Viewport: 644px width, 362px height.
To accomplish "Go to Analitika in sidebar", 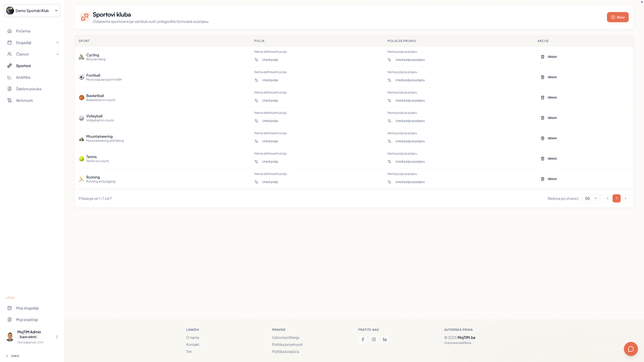I will [23, 77].
